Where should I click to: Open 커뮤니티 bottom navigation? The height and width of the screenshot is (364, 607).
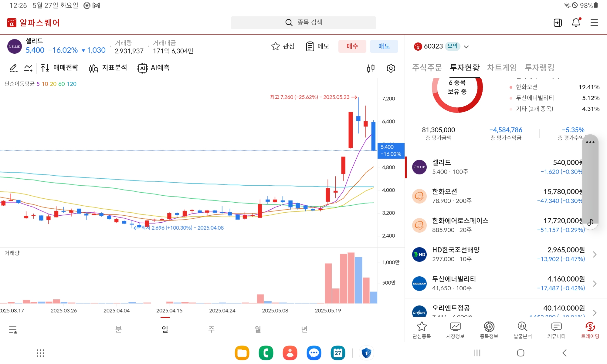point(556,330)
